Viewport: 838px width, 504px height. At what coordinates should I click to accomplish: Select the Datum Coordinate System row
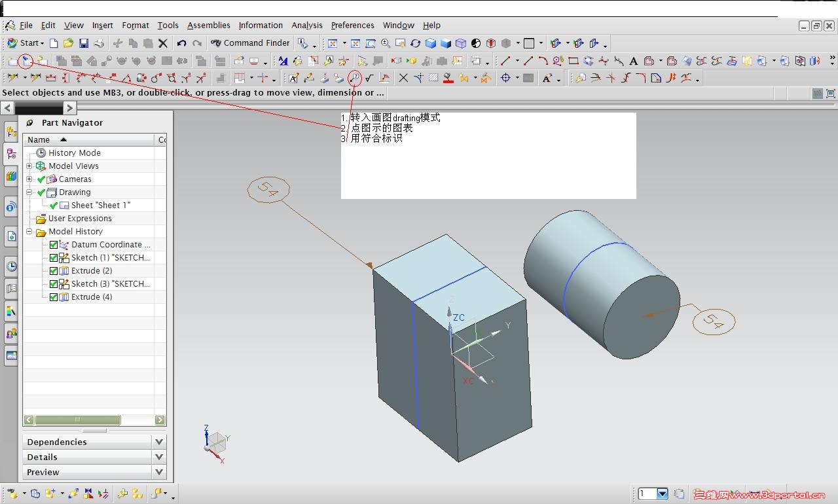pyautogui.click(x=111, y=245)
